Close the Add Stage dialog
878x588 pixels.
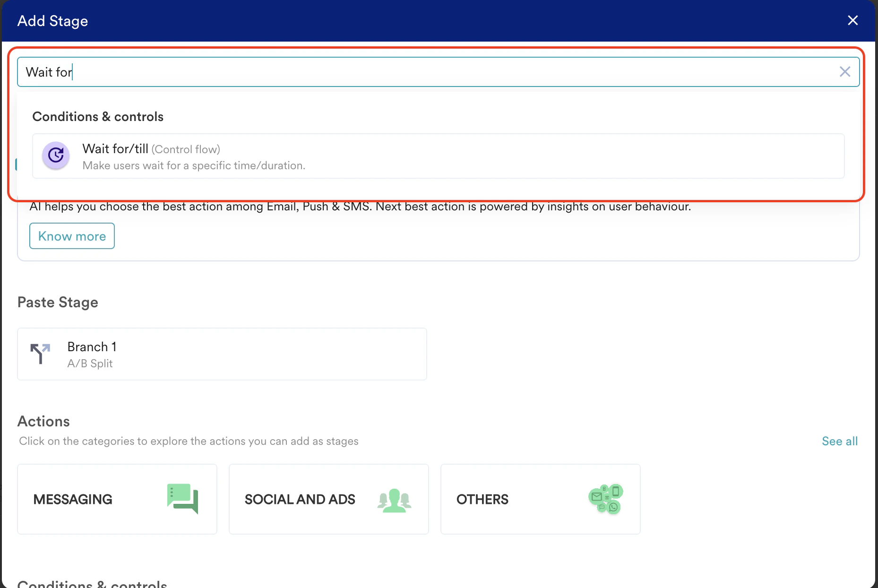click(x=852, y=20)
